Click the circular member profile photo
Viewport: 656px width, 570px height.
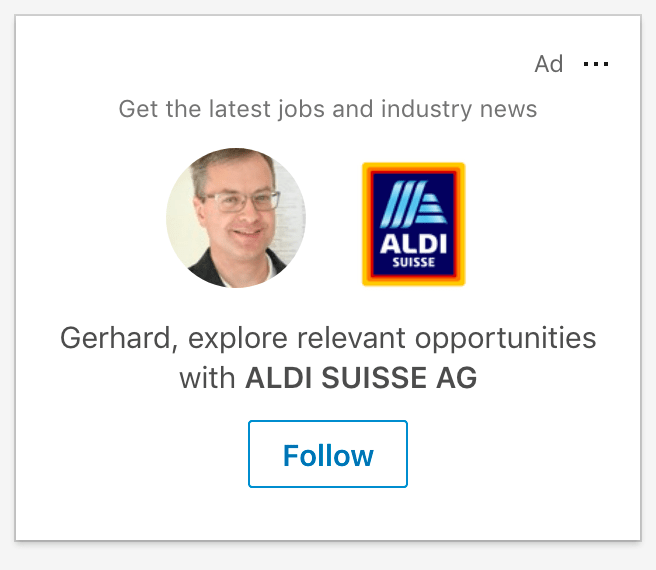[x=236, y=218]
